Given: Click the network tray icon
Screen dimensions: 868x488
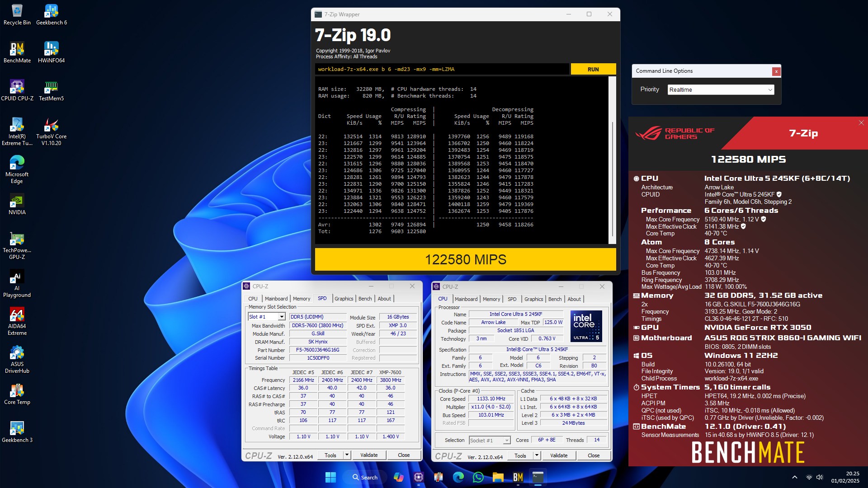Looking at the screenshot, I should pos(809,477).
